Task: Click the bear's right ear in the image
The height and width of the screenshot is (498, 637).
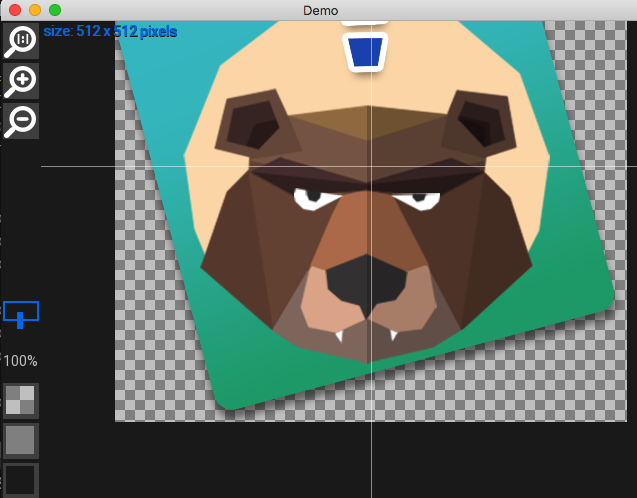Action: tap(480, 122)
